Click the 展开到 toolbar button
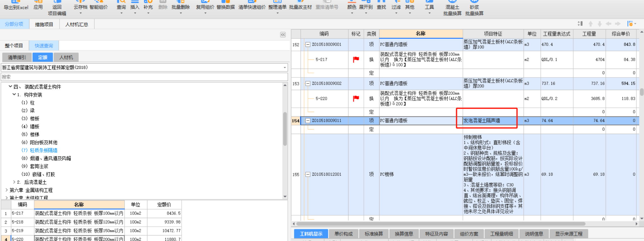The width and height of the screenshot is (644, 241). pos(366,7)
